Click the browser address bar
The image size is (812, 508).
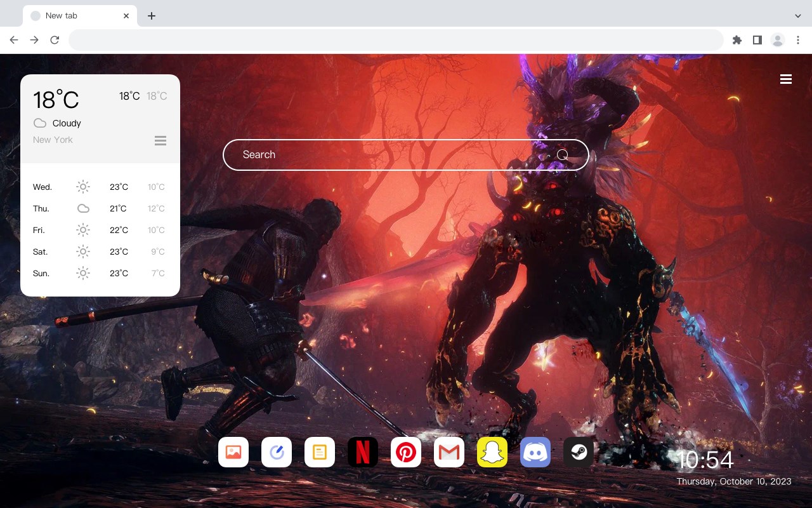[x=396, y=40]
